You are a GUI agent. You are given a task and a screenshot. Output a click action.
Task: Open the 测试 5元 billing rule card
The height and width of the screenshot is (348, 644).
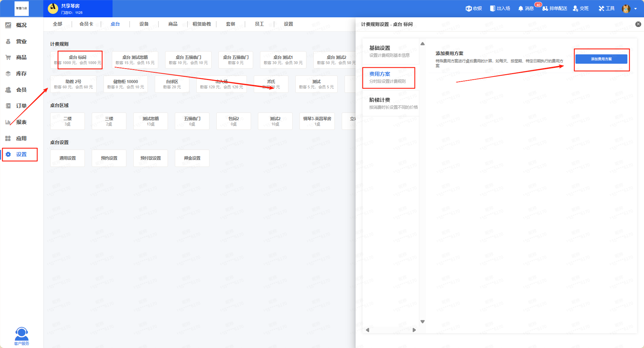(316, 84)
